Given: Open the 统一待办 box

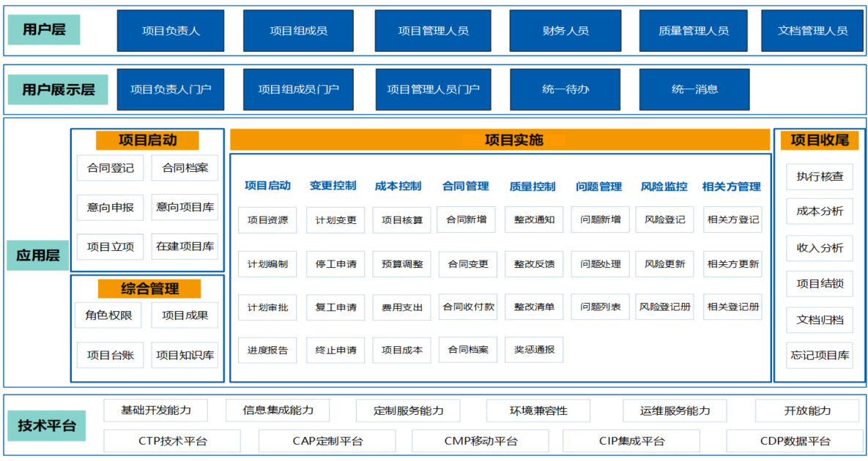Looking at the screenshot, I should (565, 89).
